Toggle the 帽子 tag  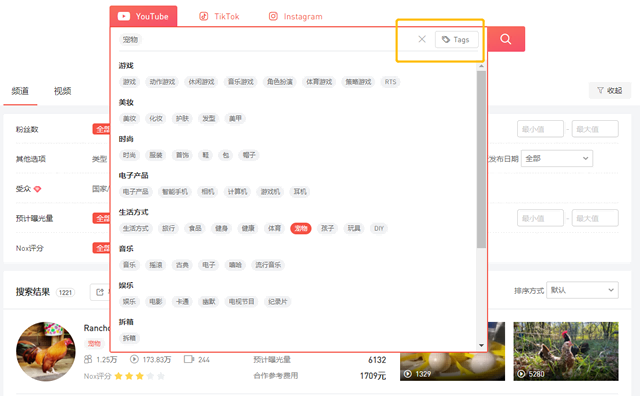[249, 155]
